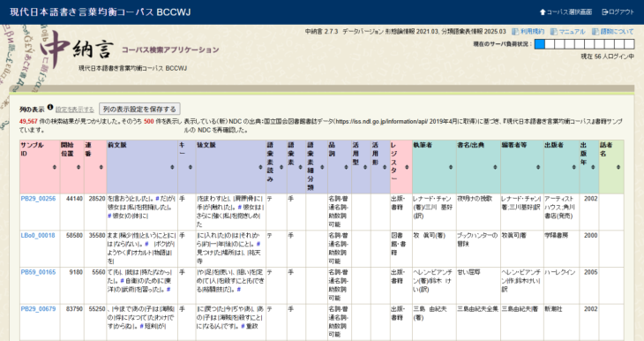The image size is (644, 341).
Task: Open the 語数について icon link
Action: pos(595,31)
